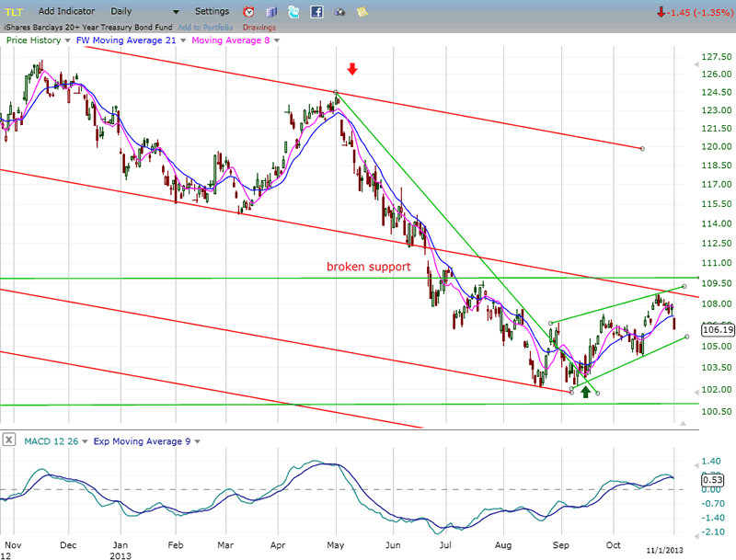Click the camera snapshot icon
The image size is (736, 560).
tap(339, 12)
